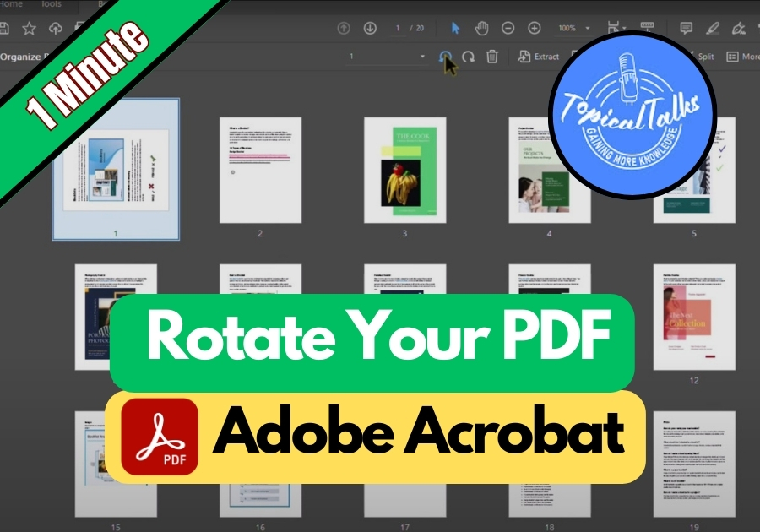The height and width of the screenshot is (532, 760).
Task: Click the 'Organize' toolbar label
Action: point(20,57)
